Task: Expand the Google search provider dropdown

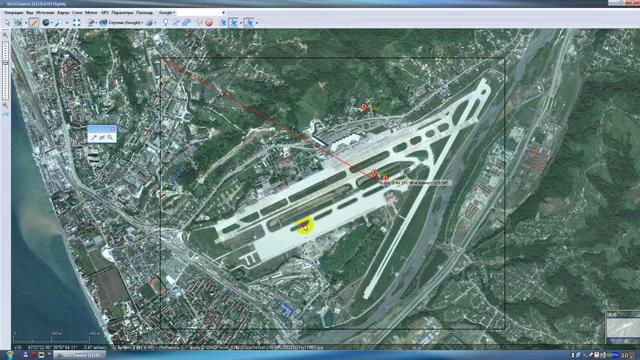Action: pyautogui.click(x=167, y=13)
